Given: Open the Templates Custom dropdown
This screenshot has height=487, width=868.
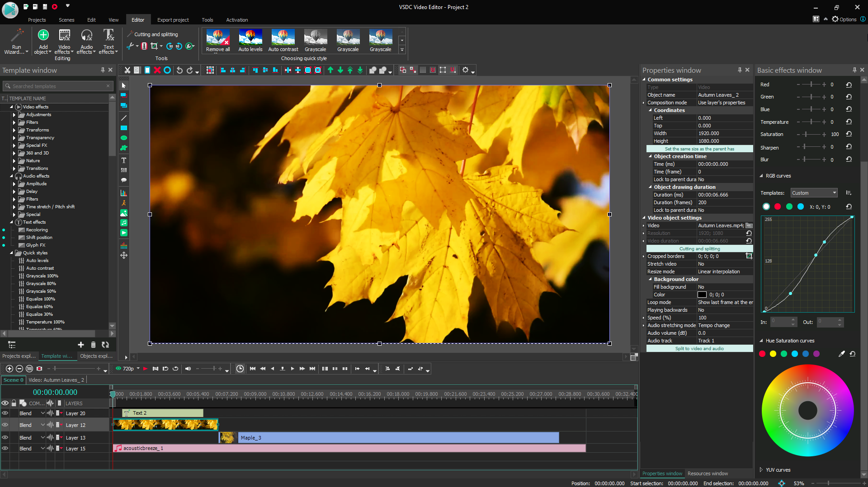Looking at the screenshot, I should coord(814,193).
